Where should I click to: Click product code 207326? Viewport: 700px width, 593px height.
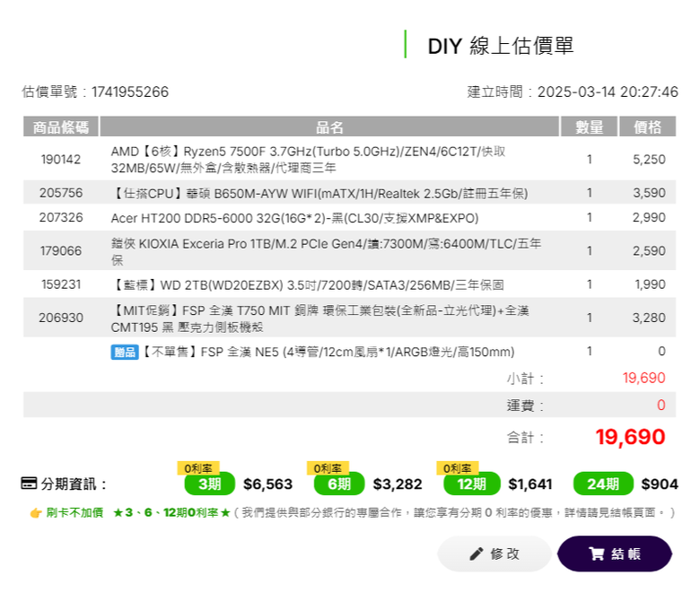coord(61,217)
